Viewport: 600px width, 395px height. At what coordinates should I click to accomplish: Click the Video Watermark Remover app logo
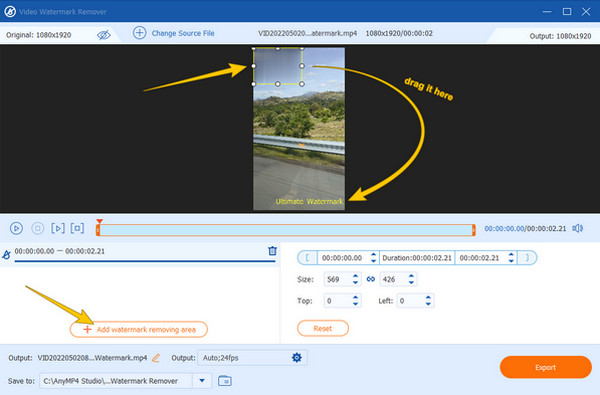click(x=10, y=11)
